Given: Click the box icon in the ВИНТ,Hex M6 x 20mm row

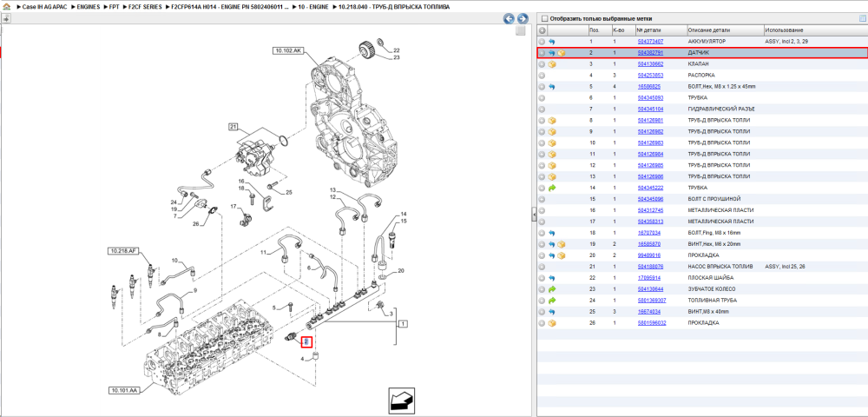Looking at the screenshot, I should point(562,243).
